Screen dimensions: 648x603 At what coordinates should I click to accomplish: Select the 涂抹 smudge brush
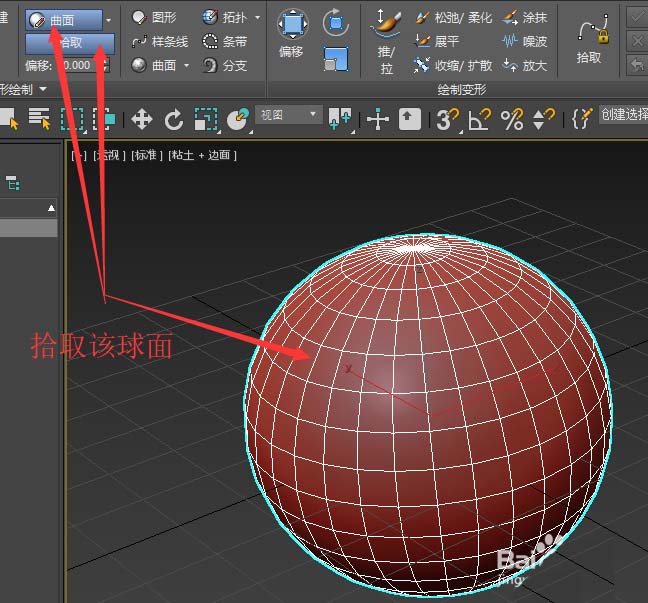point(525,17)
